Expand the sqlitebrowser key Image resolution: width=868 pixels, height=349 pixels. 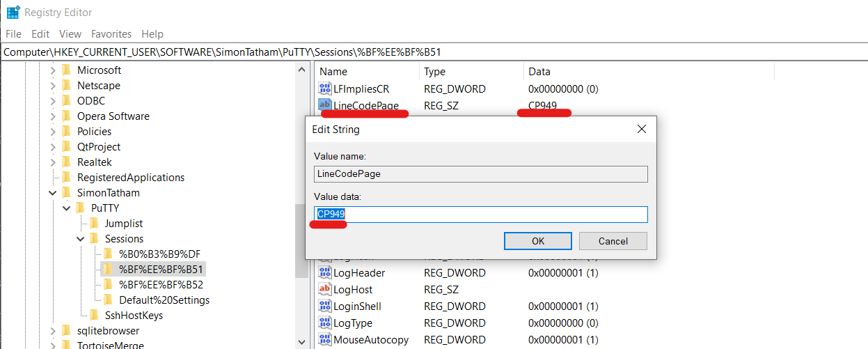(53, 331)
